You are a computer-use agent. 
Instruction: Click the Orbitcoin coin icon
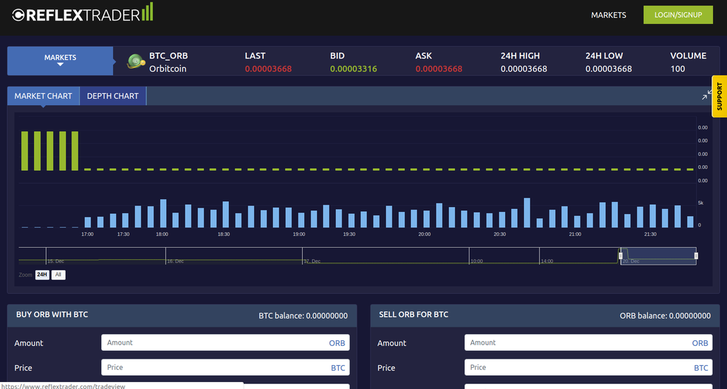click(136, 62)
